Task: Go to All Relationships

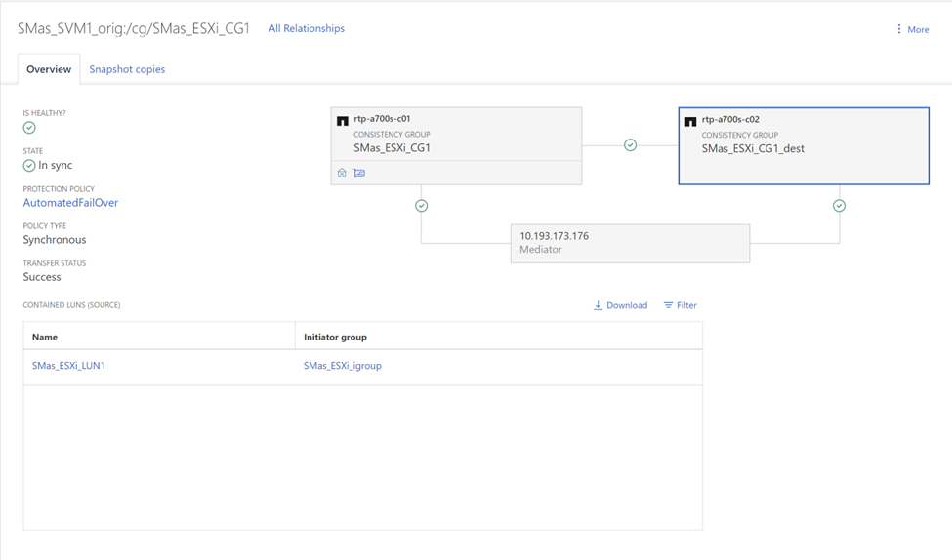Action: coord(307,28)
